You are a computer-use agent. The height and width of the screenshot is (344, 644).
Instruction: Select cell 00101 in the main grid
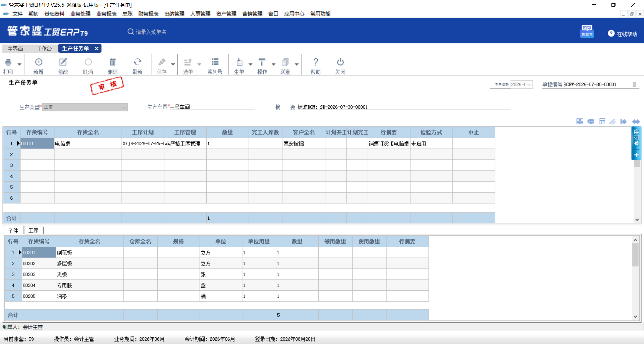pos(37,144)
